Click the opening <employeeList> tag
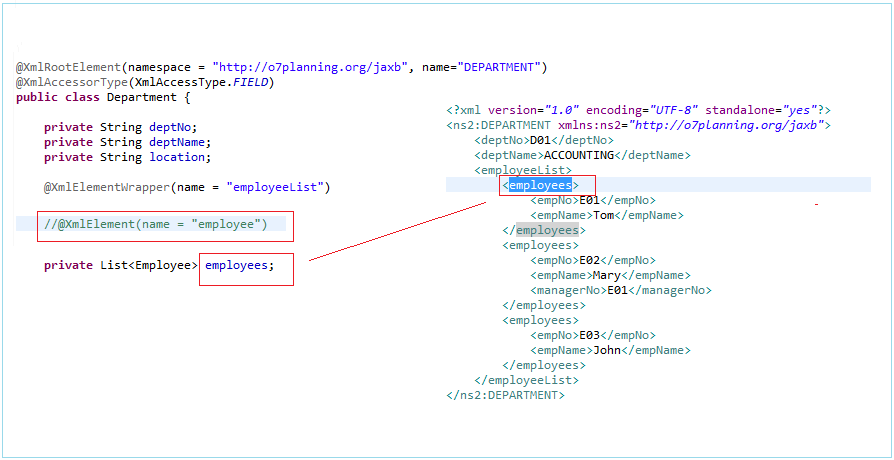The width and height of the screenshot is (894, 460). pyautogui.click(x=523, y=170)
